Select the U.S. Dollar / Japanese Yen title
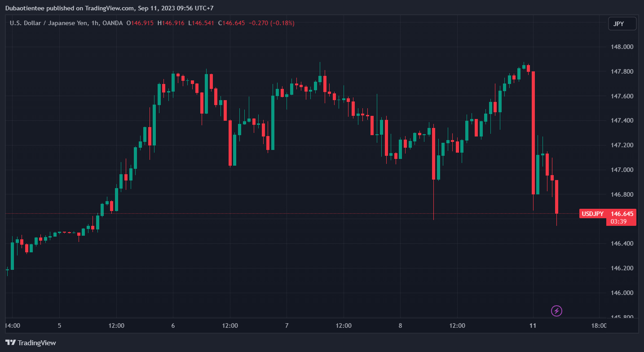The image size is (644, 352). click(54, 23)
